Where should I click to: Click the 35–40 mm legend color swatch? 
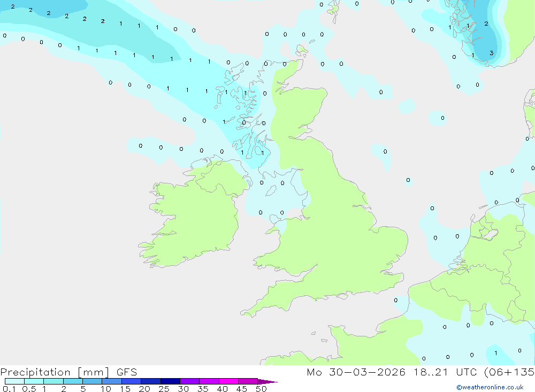click(209, 381)
